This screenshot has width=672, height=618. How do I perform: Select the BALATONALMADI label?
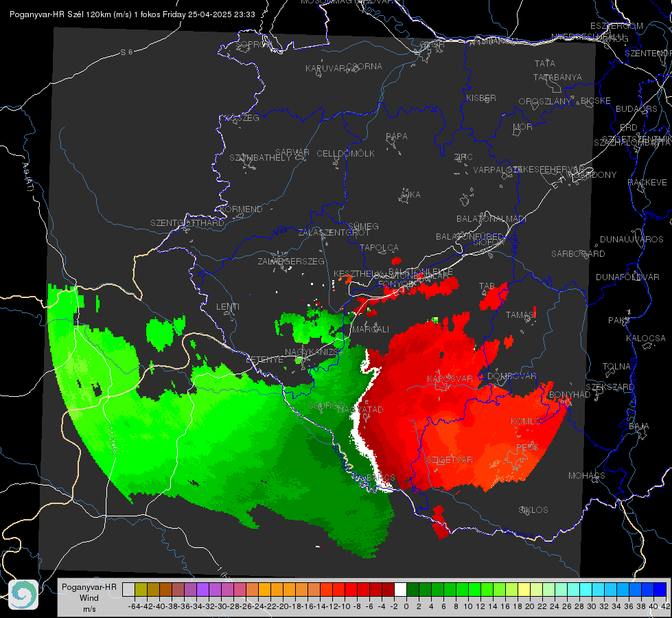(x=491, y=219)
